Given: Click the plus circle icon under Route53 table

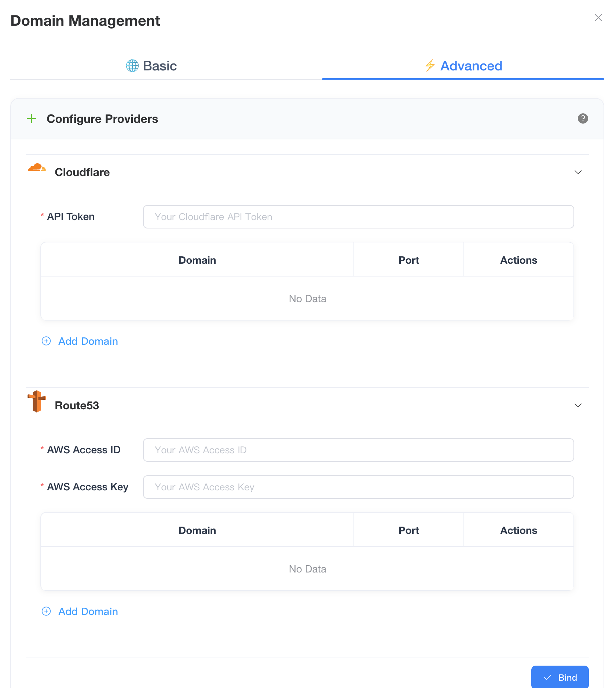Looking at the screenshot, I should click(46, 611).
